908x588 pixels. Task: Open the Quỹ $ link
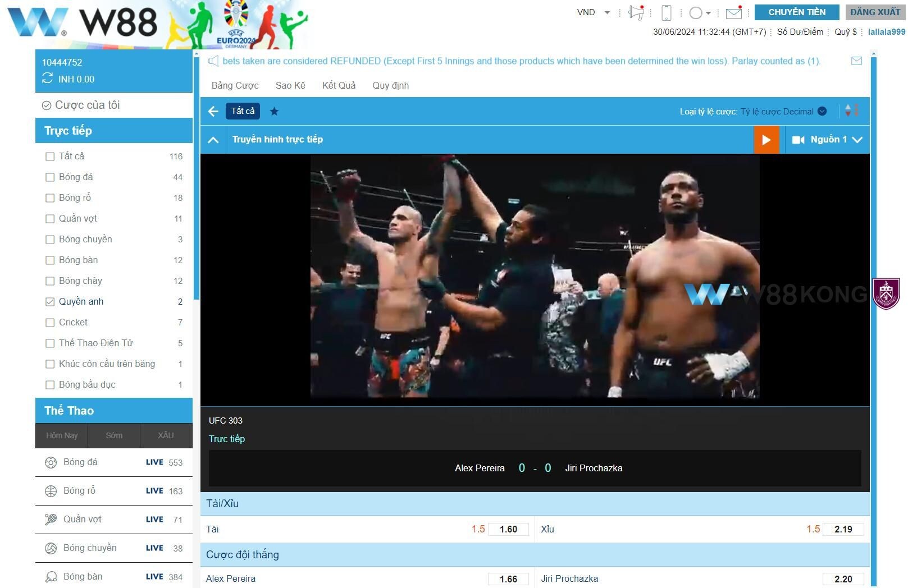[845, 32]
